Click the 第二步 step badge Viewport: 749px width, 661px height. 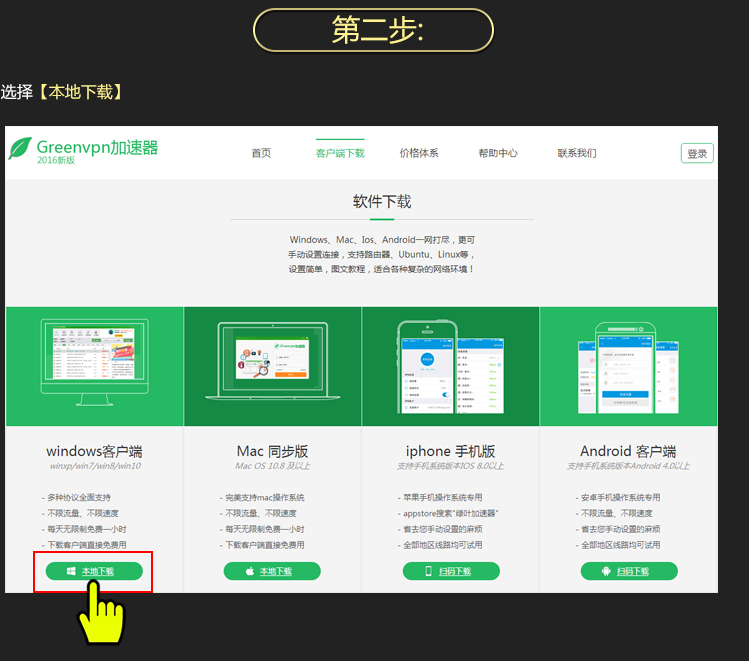pyautogui.click(x=373, y=30)
